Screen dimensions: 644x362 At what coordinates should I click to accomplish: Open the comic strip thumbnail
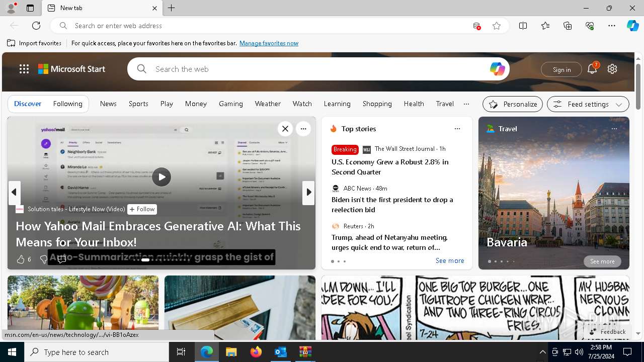(475, 308)
